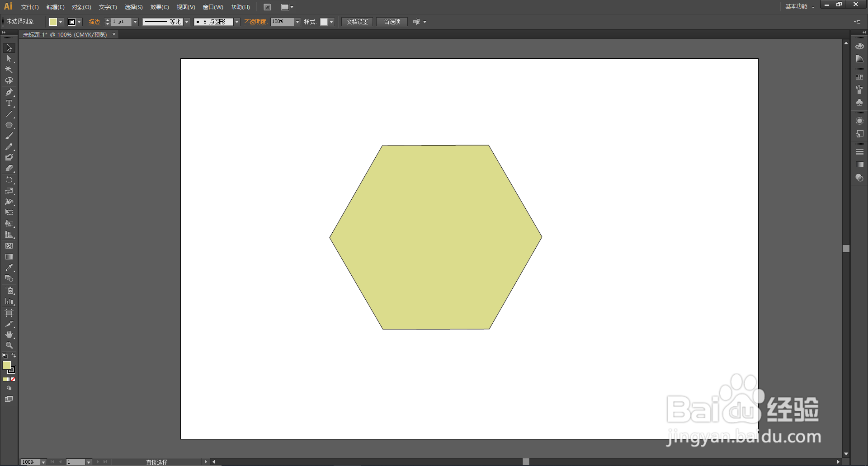Viewport: 868px width, 466px height.
Task: Select the Artboard tool
Action: tap(9, 313)
